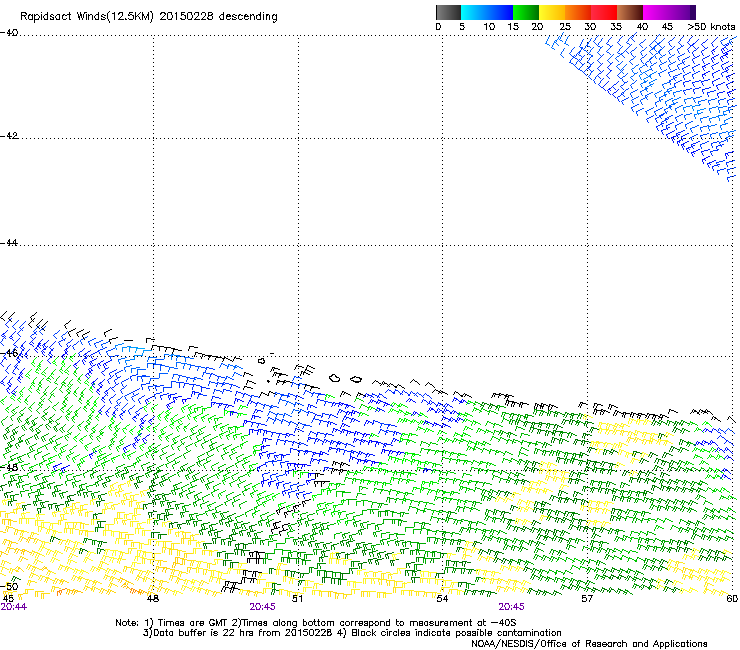Viewport: 740px width, 650px height.
Task: Click "NOAA/NESDIS/Office of Research and Applications" credit
Action: pos(589,644)
